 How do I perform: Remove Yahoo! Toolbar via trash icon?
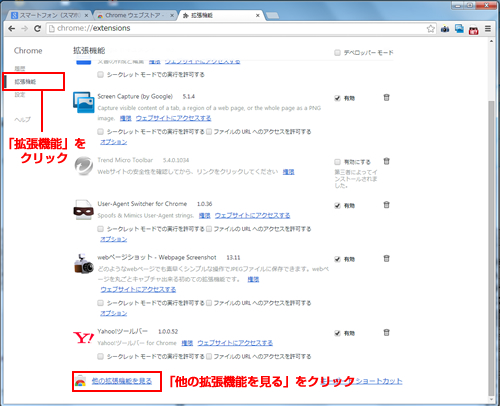click(x=386, y=332)
